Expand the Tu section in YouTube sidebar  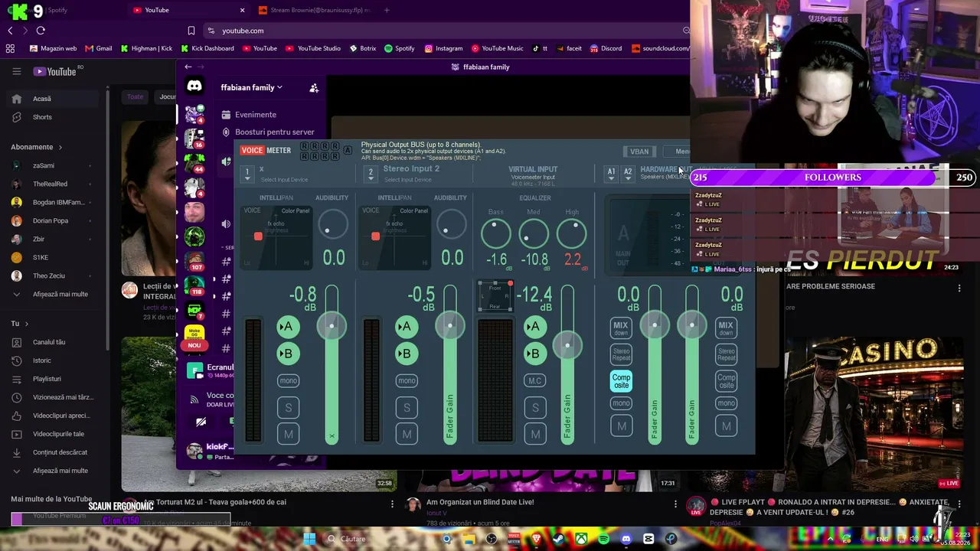pyautogui.click(x=20, y=324)
